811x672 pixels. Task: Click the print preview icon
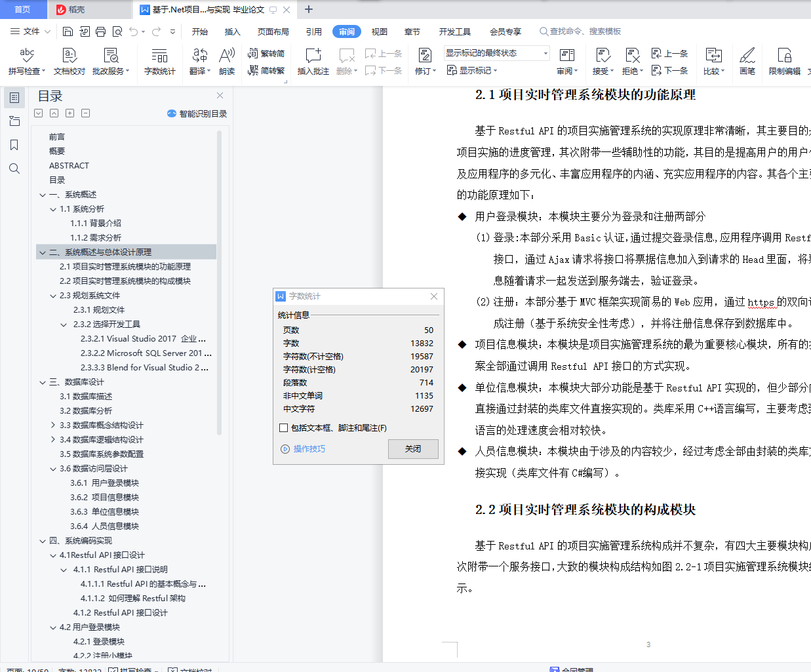(117, 31)
